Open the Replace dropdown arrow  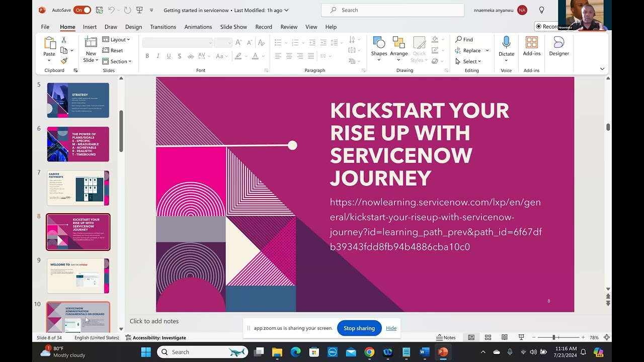(487, 50)
